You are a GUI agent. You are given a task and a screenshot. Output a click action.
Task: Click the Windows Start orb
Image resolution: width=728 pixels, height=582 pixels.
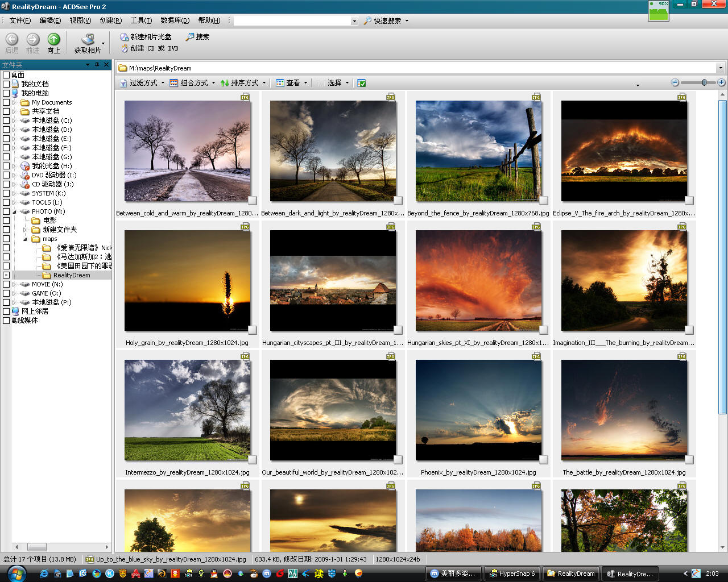coord(16,573)
